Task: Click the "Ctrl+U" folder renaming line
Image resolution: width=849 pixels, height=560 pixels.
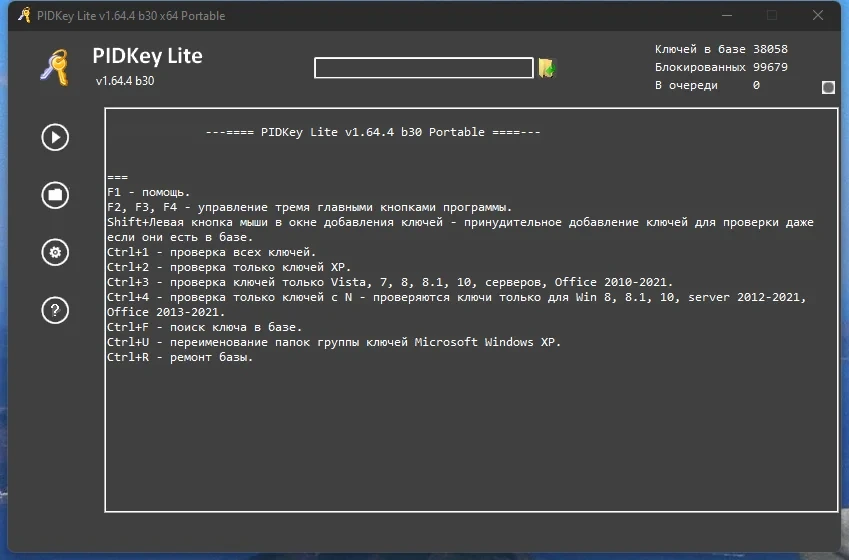Action: pyautogui.click(x=334, y=342)
